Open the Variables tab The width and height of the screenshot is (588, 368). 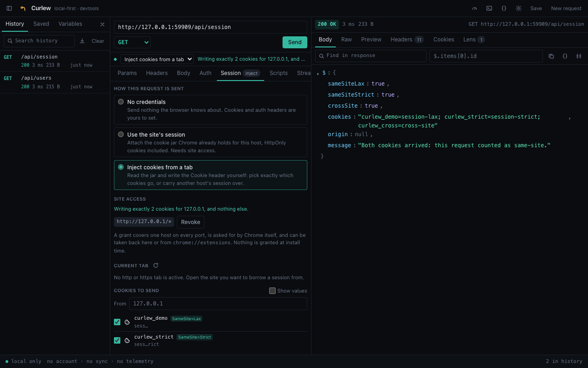(70, 24)
